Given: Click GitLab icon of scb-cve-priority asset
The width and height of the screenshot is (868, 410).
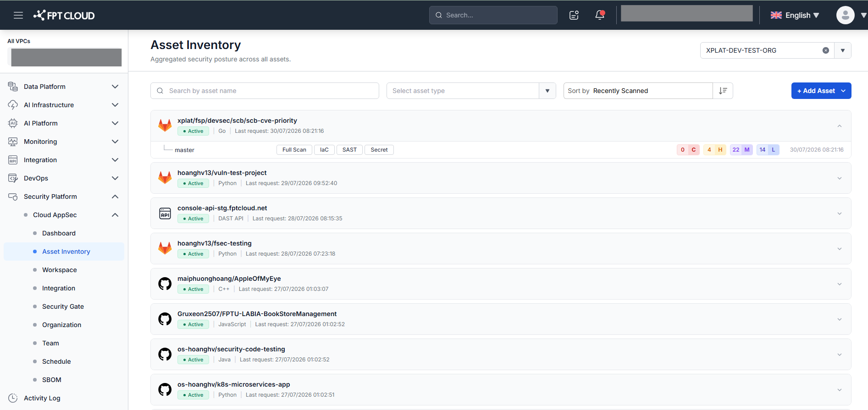Looking at the screenshot, I should 165,125.
